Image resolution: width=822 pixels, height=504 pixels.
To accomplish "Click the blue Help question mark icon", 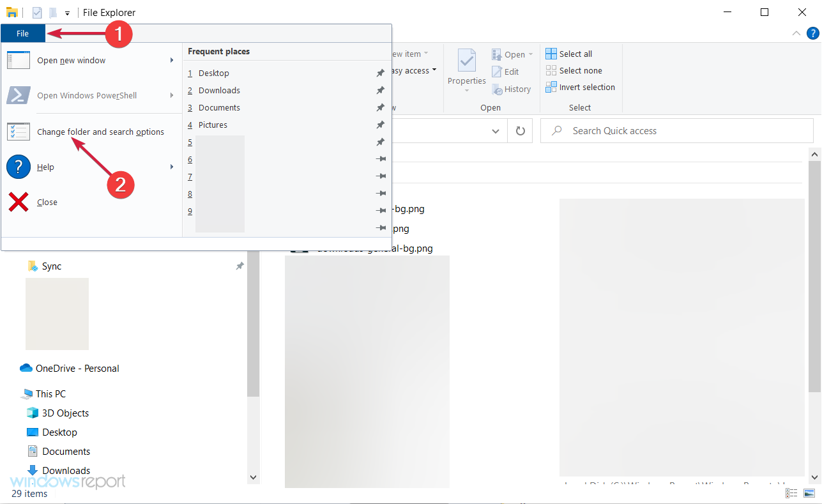I will tap(19, 167).
